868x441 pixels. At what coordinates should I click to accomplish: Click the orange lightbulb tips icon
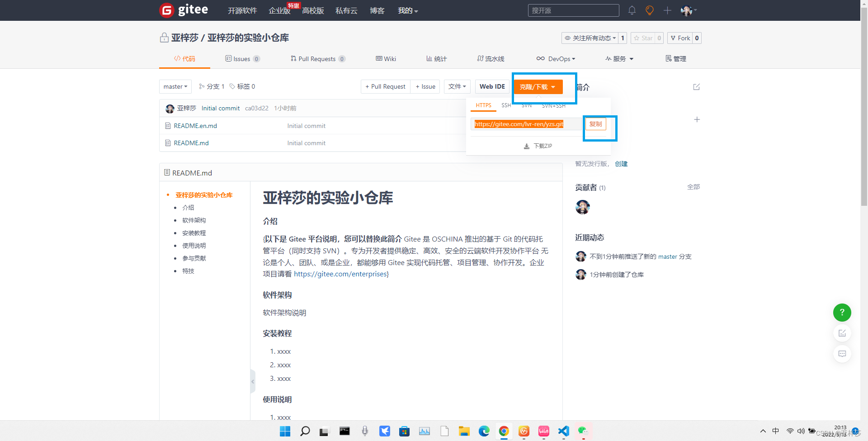coord(650,10)
